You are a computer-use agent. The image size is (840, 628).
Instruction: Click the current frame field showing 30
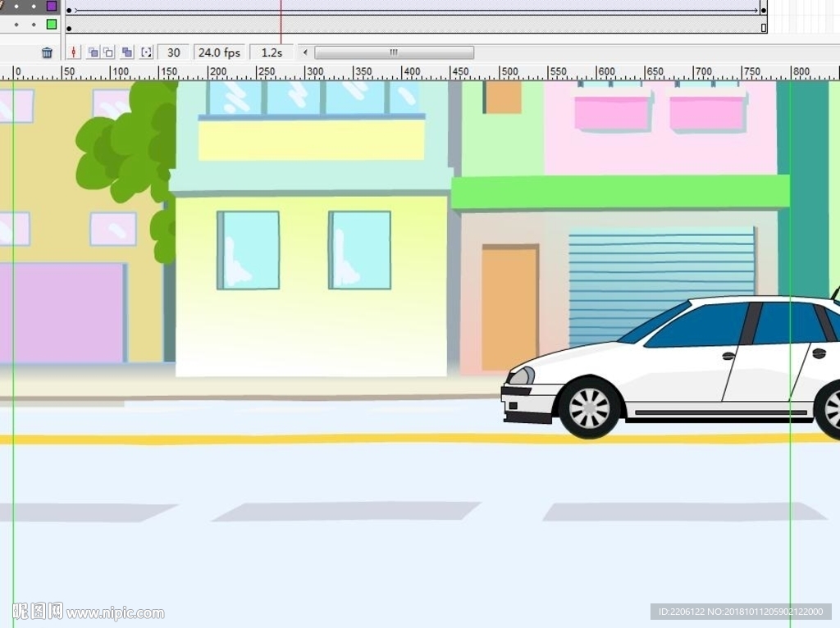[x=173, y=52]
